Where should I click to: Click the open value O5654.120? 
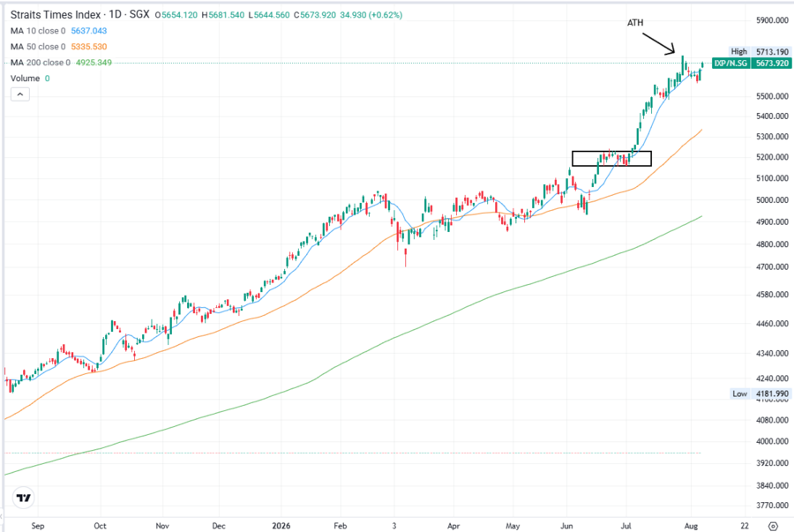click(x=176, y=15)
